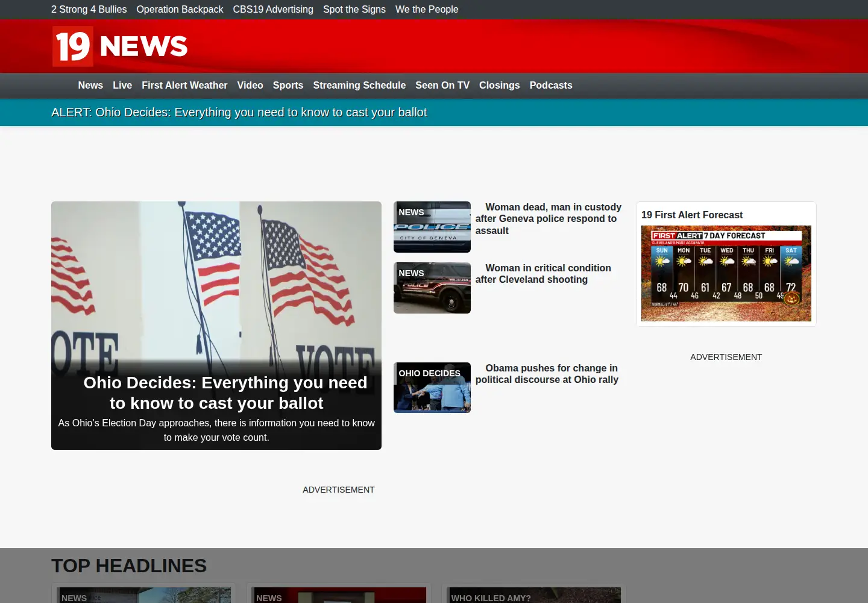This screenshot has height=603, width=868.
Task: Read Woman in critical condition story
Action: tap(543, 274)
